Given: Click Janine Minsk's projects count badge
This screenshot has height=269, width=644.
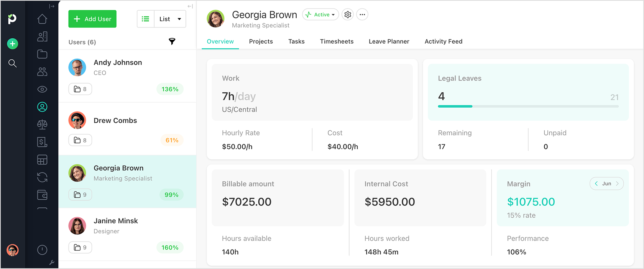Looking at the screenshot, I should (80, 248).
